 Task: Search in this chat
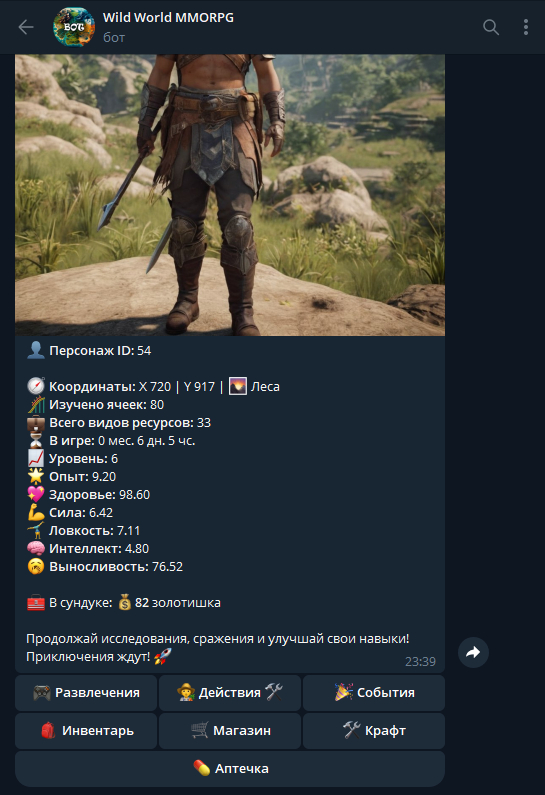coord(491,27)
